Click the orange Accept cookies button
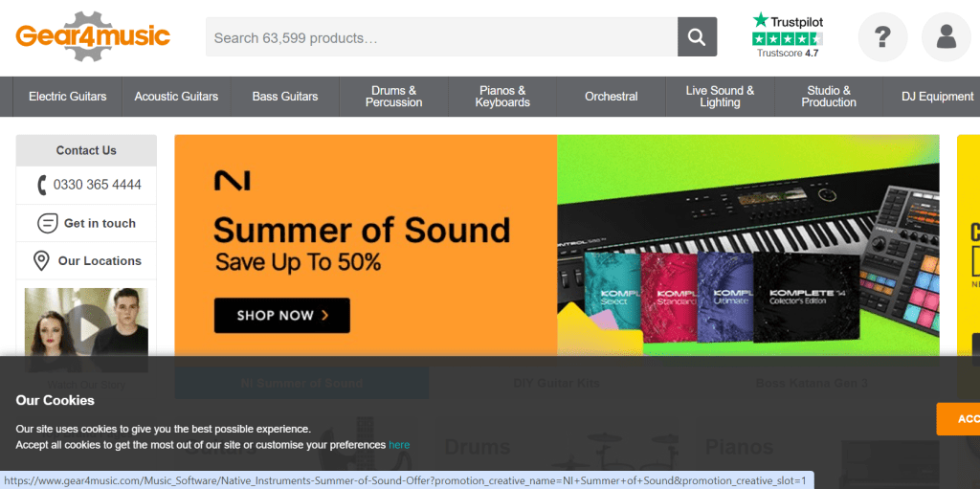This screenshot has height=489, width=980. point(960,419)
